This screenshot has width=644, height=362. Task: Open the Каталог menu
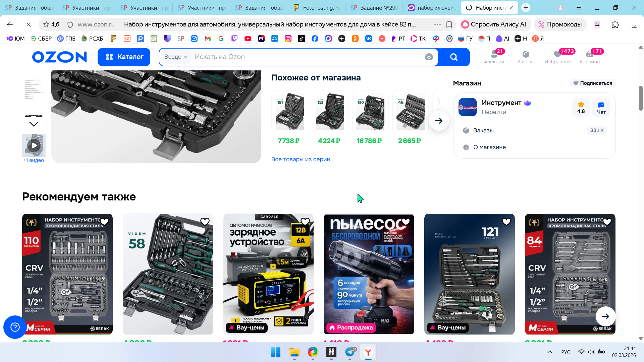pyautogui.click(x=124, y=57)
